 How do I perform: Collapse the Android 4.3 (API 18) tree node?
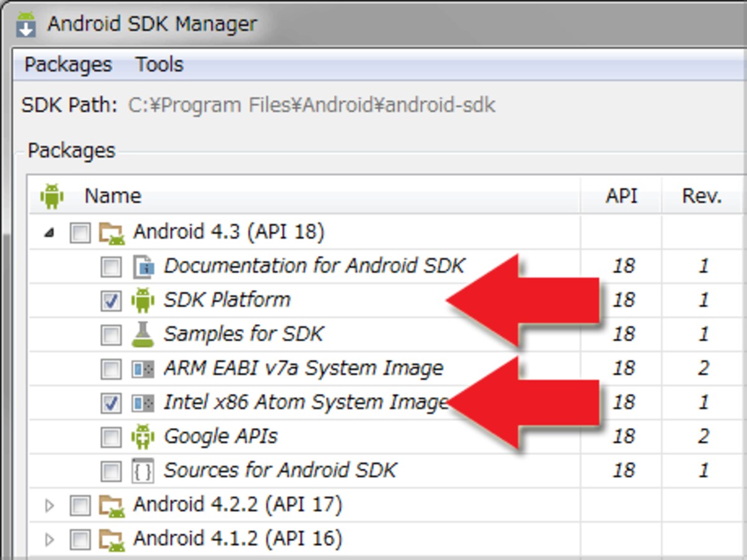click(x=50, y=234)
